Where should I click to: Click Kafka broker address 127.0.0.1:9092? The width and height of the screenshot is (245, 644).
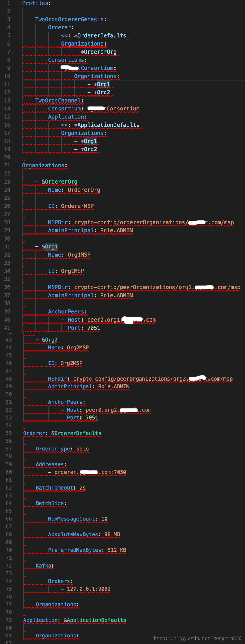(89, 589)
